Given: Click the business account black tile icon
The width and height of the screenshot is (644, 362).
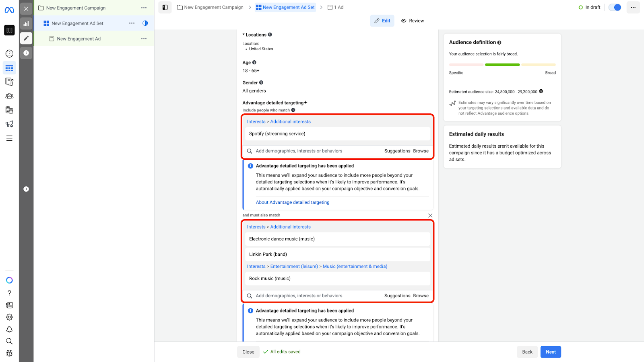Looking at the screenshot, I should [9, 30].
